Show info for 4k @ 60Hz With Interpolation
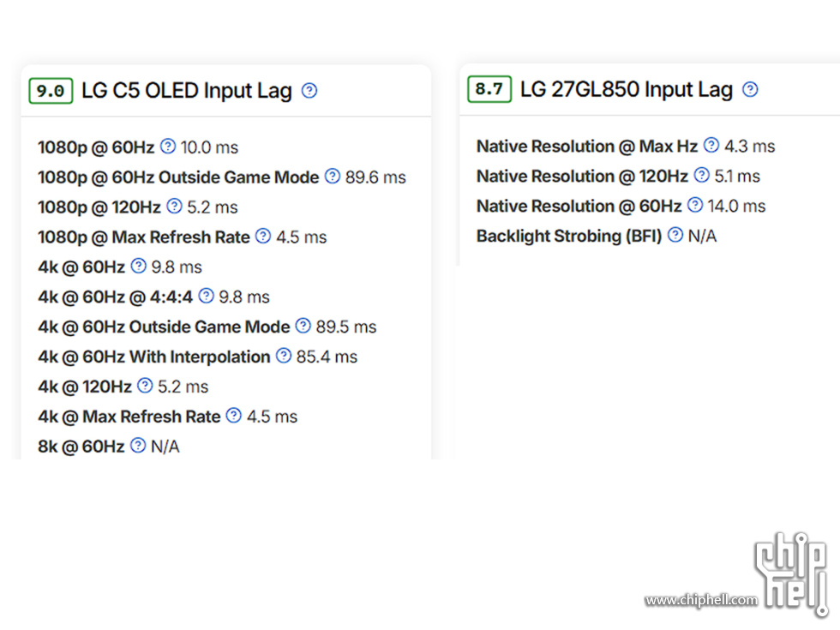 [284, 356]
